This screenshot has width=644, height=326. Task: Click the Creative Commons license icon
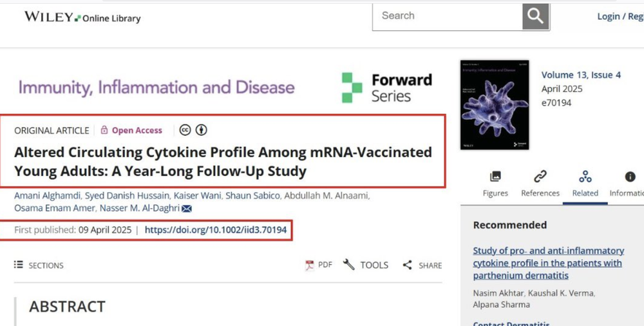(x=185, y=130)
